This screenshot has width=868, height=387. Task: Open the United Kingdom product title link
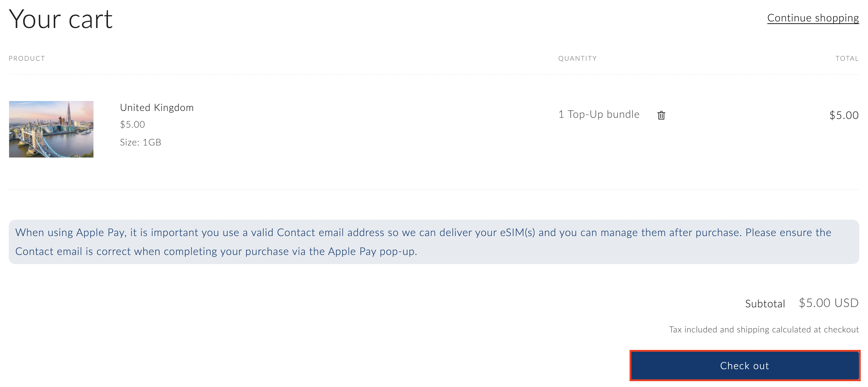click(157, 107)
